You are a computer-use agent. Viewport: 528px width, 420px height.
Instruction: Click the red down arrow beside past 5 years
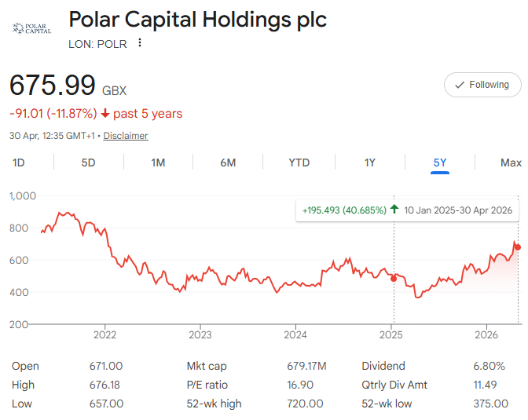[x=105, y=114]
